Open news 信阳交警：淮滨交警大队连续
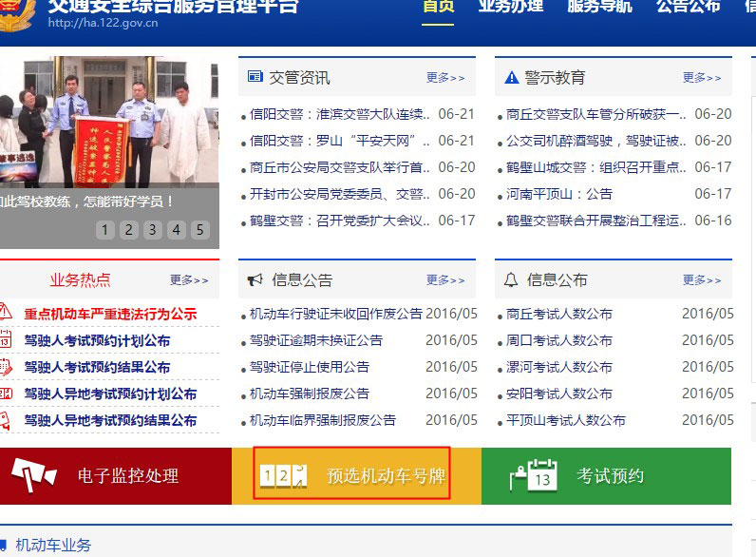Viewport: 756px width, 557px height. [x=339, y=114]
